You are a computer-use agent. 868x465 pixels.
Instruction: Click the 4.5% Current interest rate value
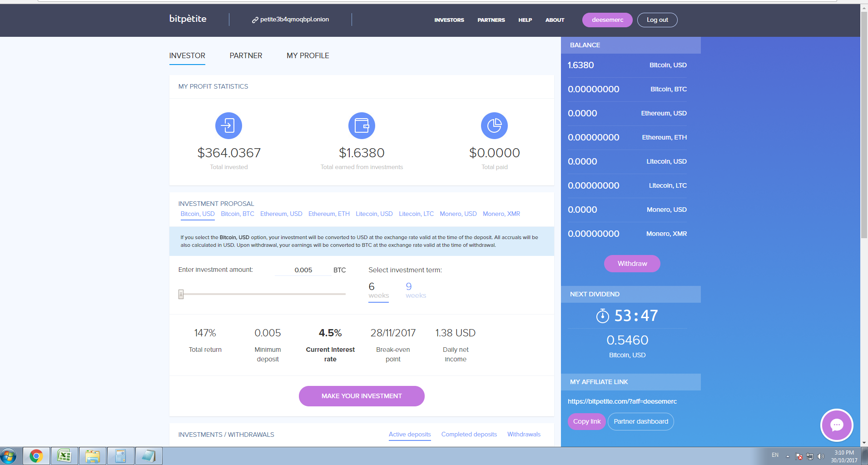click(330, 333)
